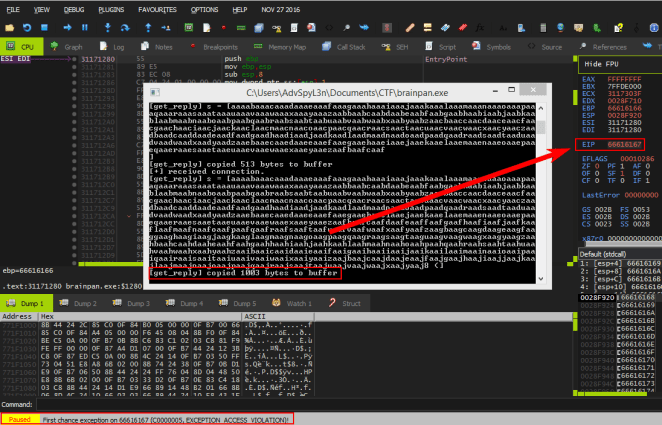
Task: Open the FILE menu
Action: (x=13, y=9)
